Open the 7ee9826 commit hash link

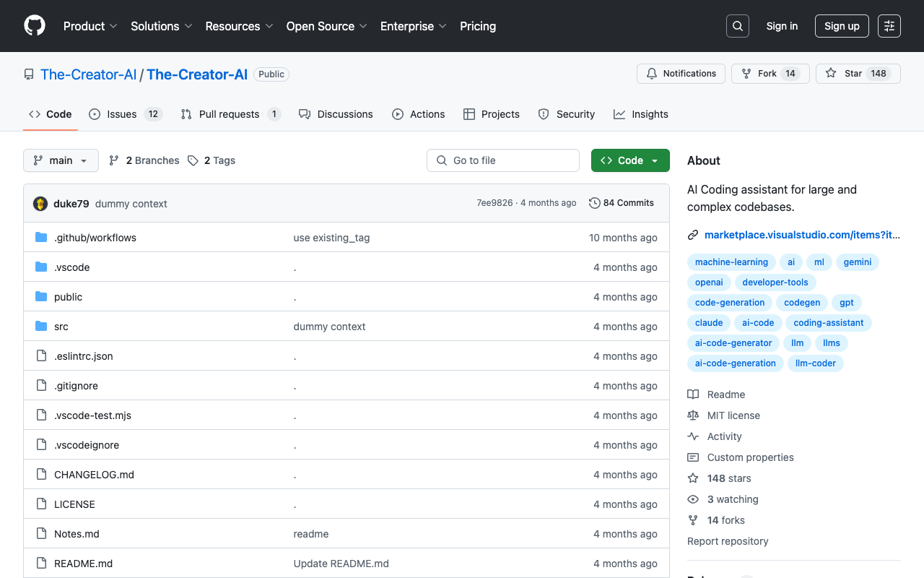pyautogui.click(x=494, y=203)
